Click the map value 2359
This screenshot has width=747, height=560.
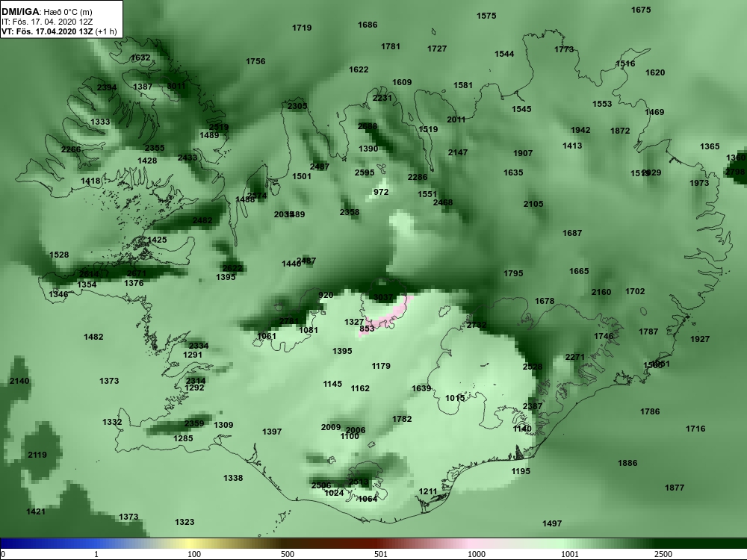click(x=194, y=423)
